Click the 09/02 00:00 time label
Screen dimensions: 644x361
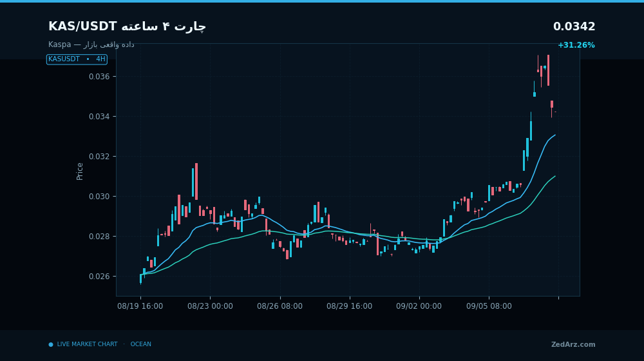pos(419,306)
